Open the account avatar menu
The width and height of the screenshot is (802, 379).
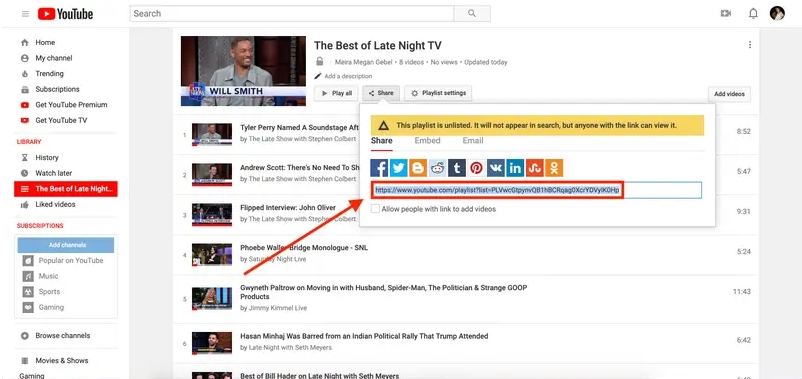(x=777, y=13)
